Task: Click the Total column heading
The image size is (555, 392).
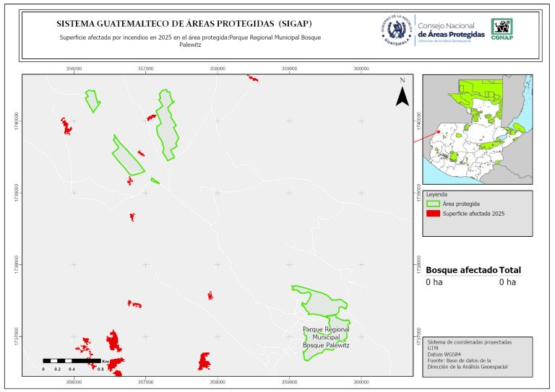Action: click(x=509, y=270)
